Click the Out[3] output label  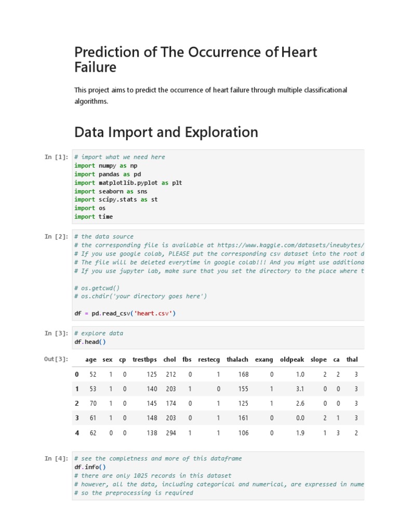56,360
